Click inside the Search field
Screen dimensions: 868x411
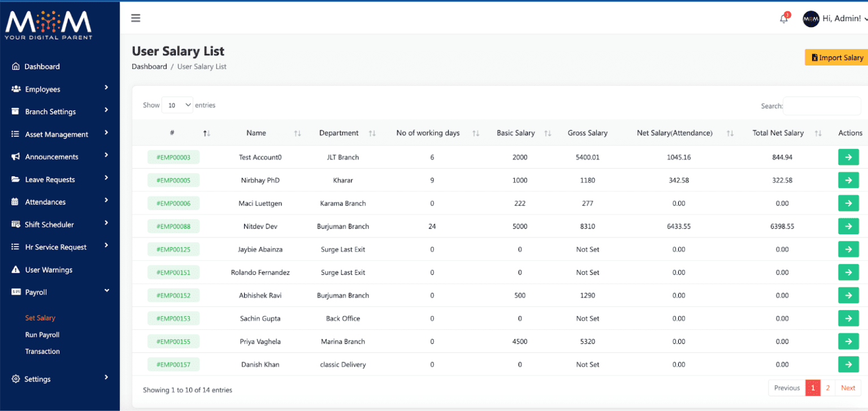(822, 106)
